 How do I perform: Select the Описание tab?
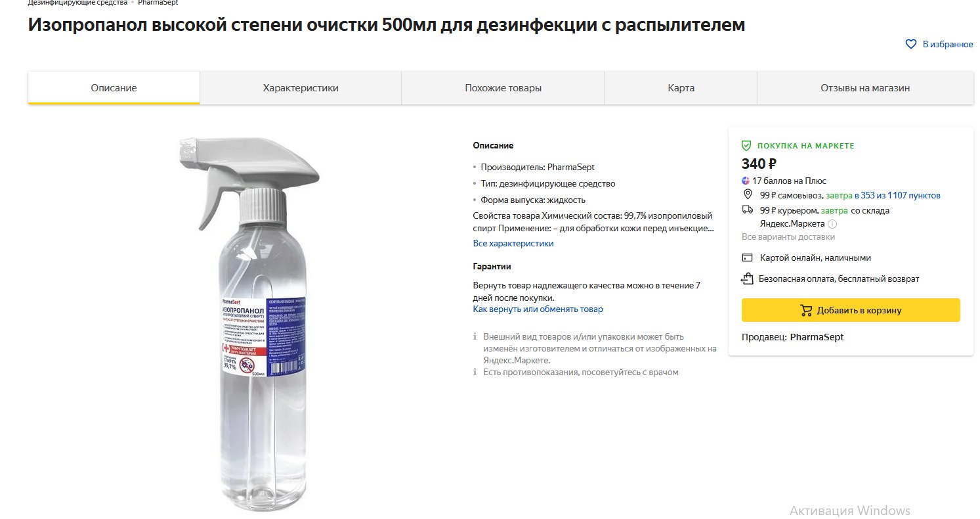click(114, 88)
